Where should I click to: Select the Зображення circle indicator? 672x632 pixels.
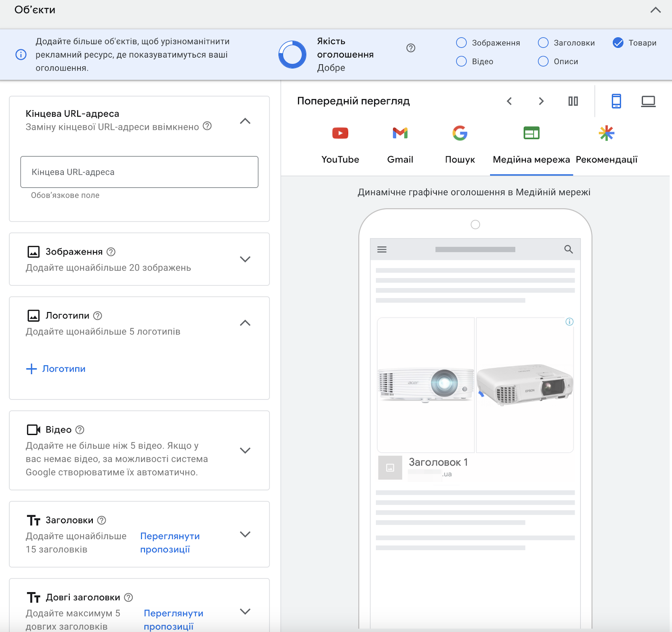461,43
